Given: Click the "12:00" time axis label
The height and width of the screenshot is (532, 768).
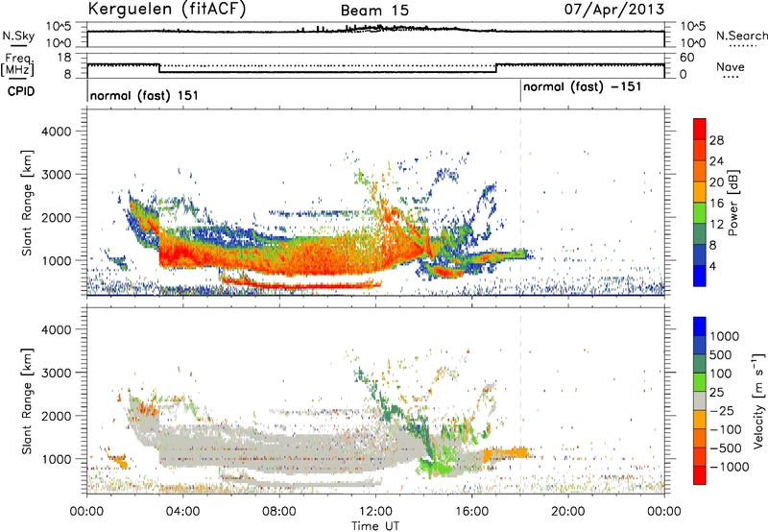Looking at the screenshot, I should point(375,512).
